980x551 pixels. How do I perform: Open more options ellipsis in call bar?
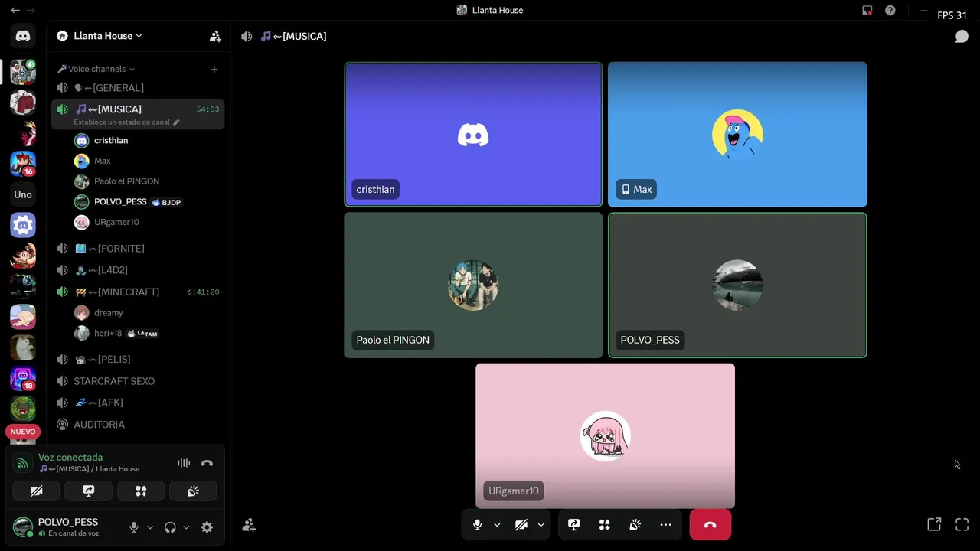[x=665, y=525]
